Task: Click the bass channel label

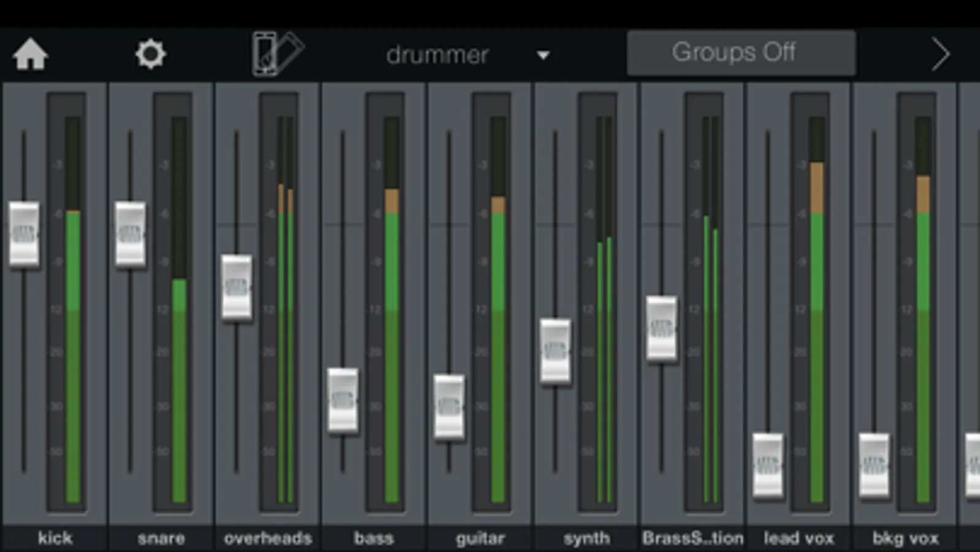Action: tap(374, 539)
